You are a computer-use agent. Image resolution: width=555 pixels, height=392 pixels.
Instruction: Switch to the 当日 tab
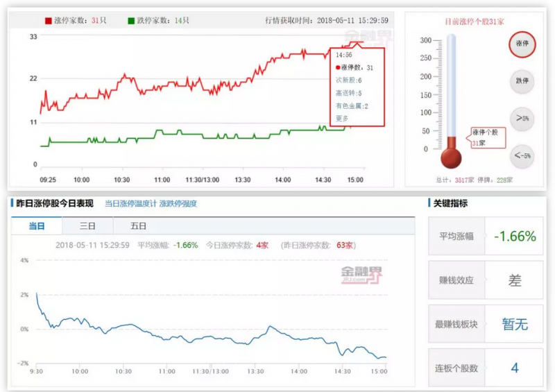pyautogui.click(x=37, y=226)
